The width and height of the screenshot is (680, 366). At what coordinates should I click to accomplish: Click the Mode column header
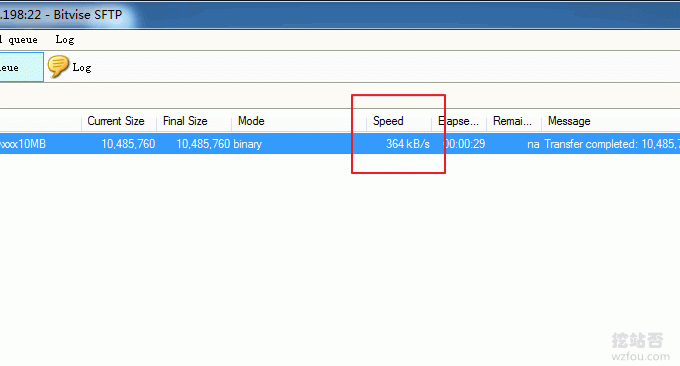[251, 121]
